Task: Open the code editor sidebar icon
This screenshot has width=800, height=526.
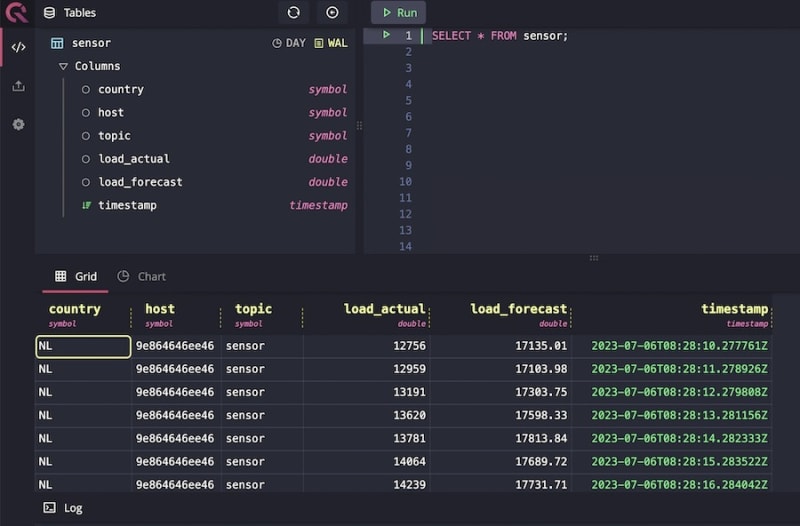Action: pyautogui.click(x=18, y=47)
